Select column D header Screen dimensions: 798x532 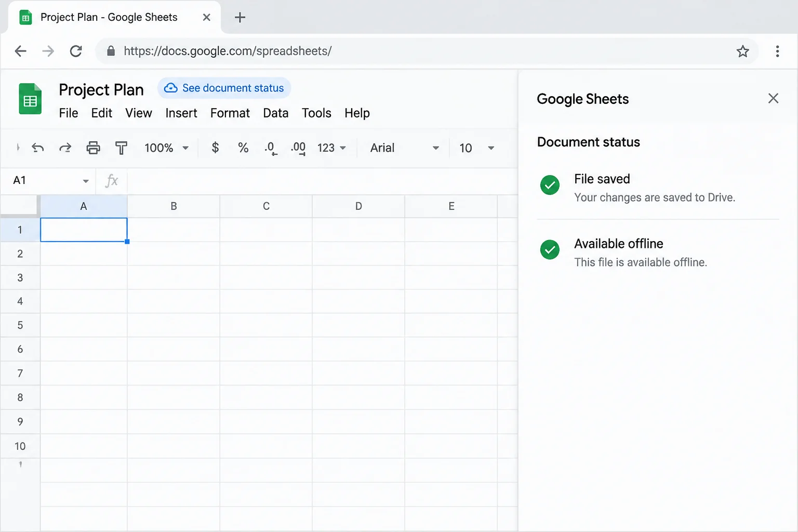pyautogui.click(x=358, y=206)
